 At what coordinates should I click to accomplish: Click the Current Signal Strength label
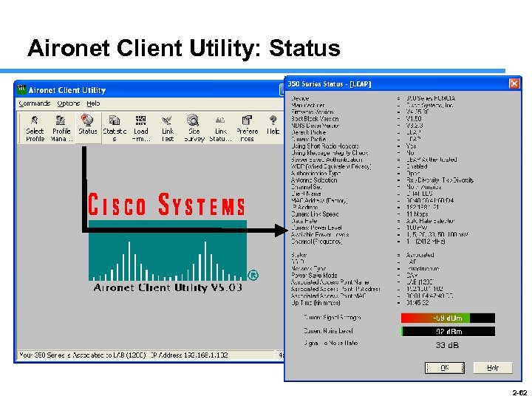click(332, 318)
